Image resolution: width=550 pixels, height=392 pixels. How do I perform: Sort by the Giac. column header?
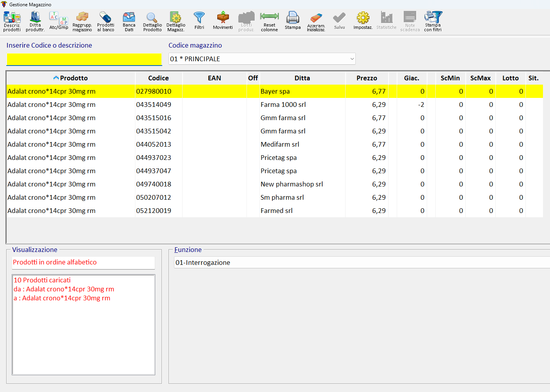click(412, 78)
